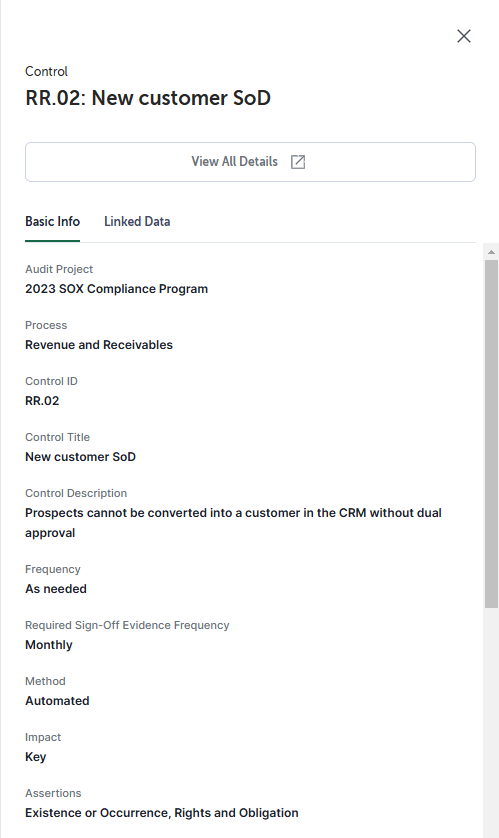Click the Key impact value
Screen dimensions: 499x838
click(36, 757)
